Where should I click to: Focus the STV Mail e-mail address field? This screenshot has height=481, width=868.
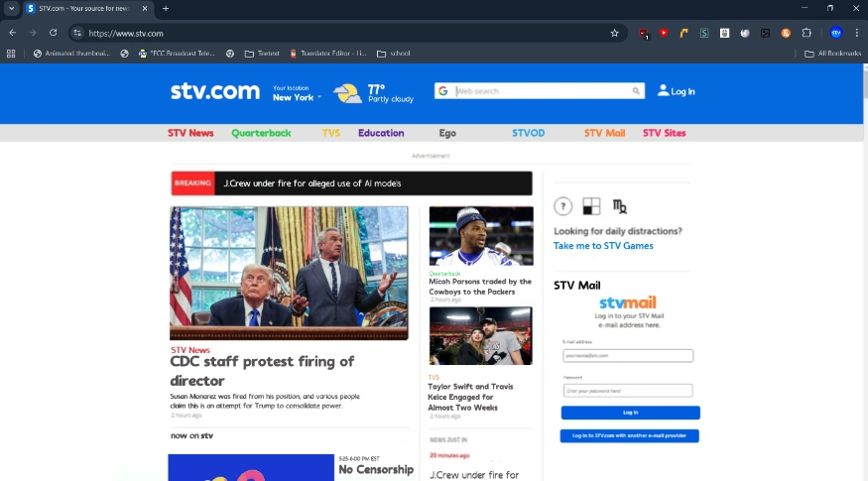pyautogui.click(x=628, y=355)
